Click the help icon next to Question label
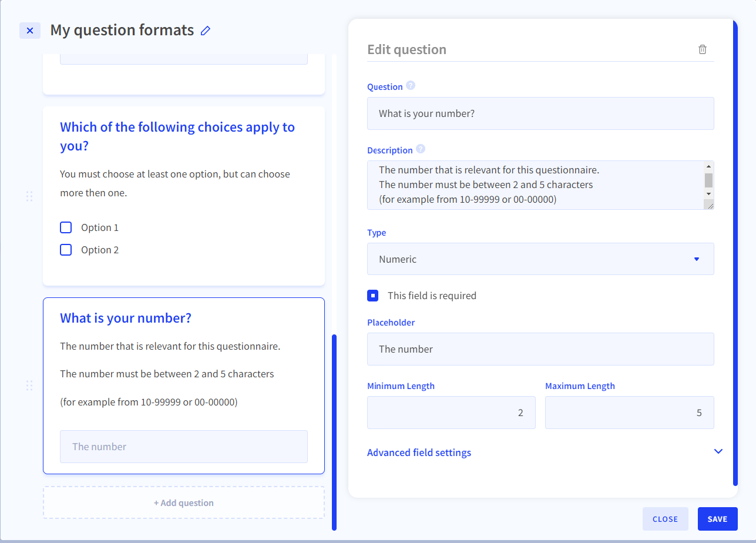 411,86
